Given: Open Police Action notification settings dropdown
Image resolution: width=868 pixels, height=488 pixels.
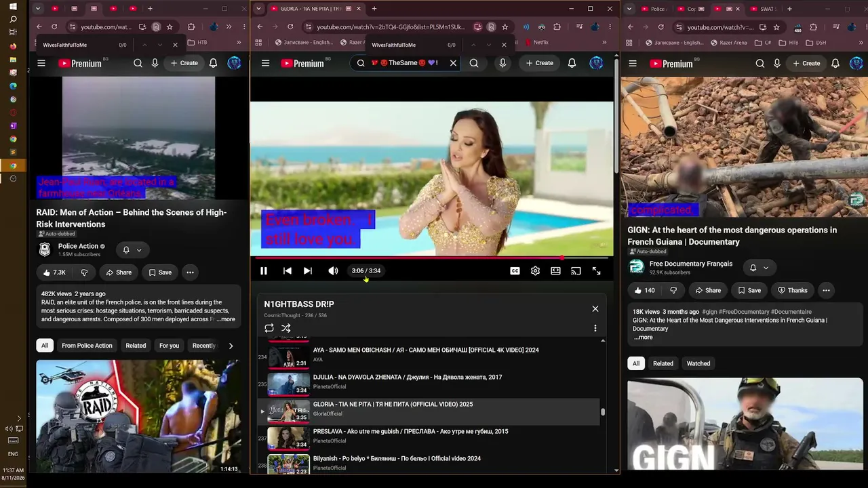Looking at the screenshot, I should tap(132, 250).
